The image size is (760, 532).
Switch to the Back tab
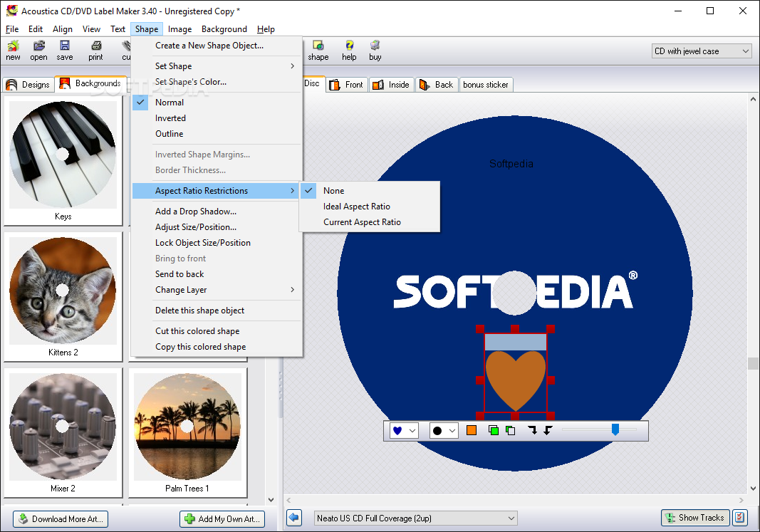click(437, 85)
